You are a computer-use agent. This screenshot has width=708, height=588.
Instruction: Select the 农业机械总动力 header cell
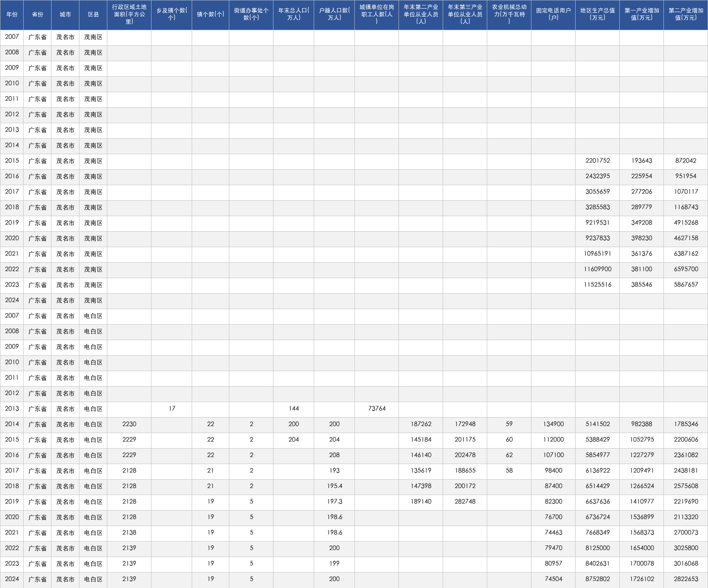point(509,15)
